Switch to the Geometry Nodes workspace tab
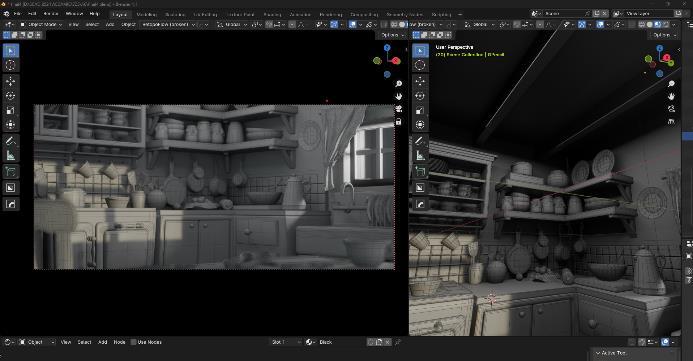Screen dimensions: 693x361 404,15
